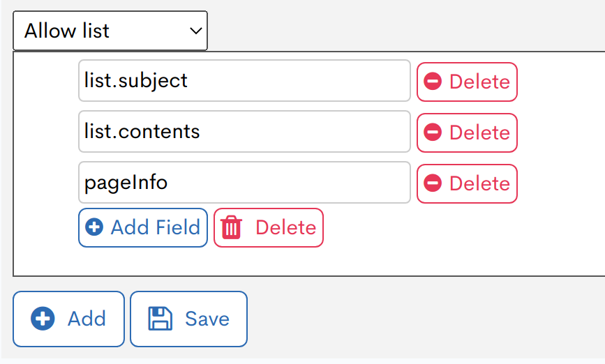
Task: Click the red trash can icon
Action: pos(231,227)
